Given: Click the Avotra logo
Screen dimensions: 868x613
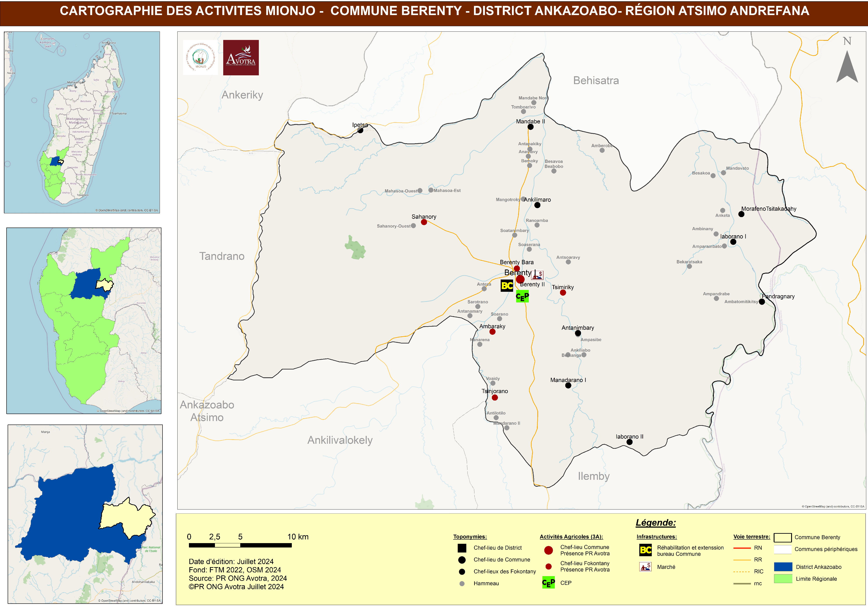Looking at the screenshot, I should coord(241,57).
